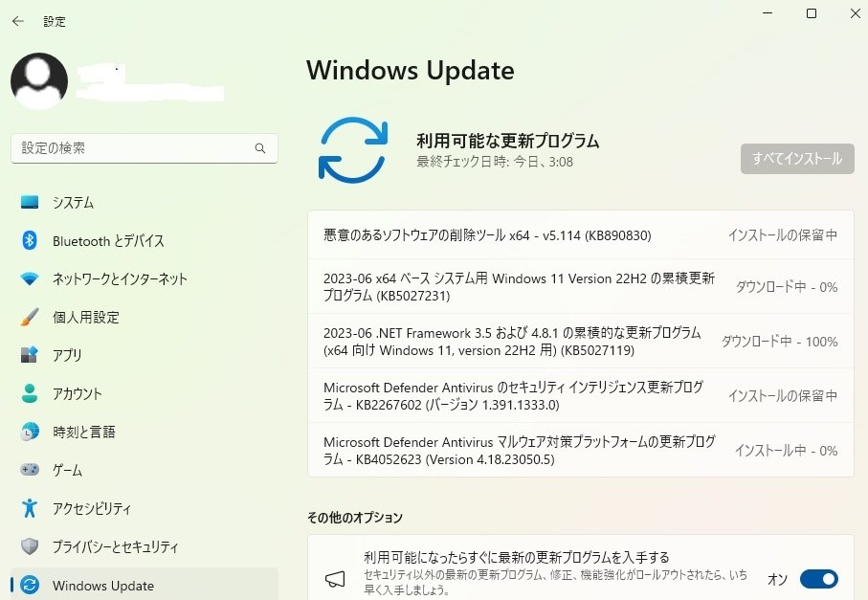
Task: Select プライバシーとセキュリティ in sidebar
Action: (144, 546)
